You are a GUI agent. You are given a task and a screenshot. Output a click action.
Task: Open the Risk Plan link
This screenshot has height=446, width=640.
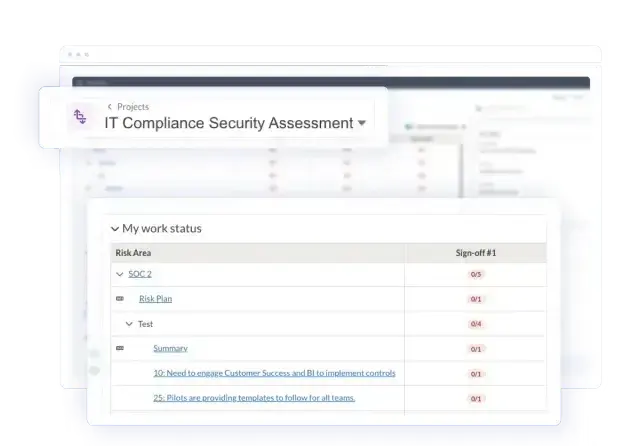click(155, 299)
